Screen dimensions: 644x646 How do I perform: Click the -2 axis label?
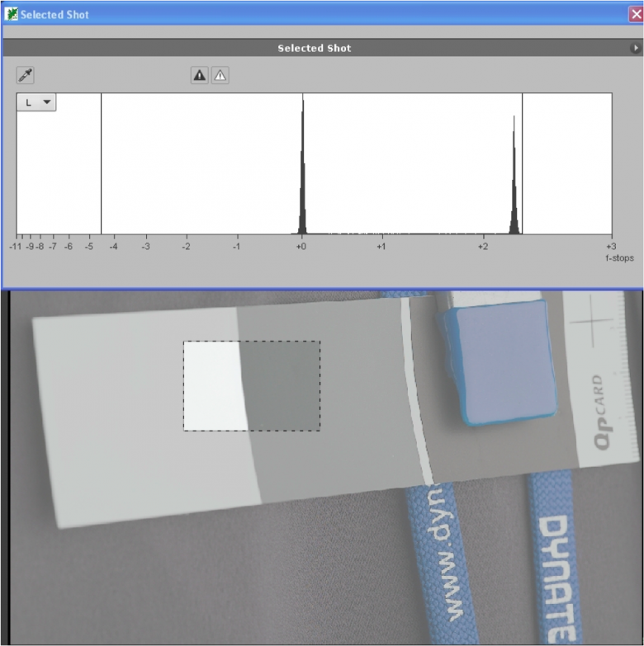point(186,247)
